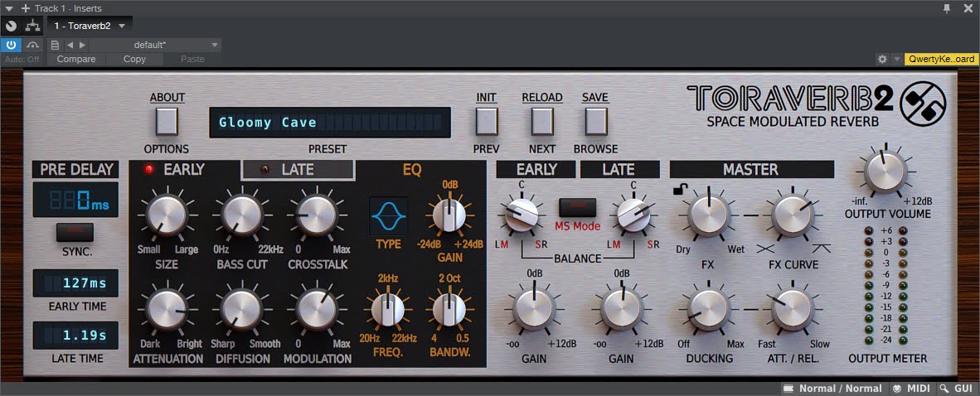The height and width of the screenshot is (396, 980).
Task: Click the DIFFUSION knob
Action: tap(242, 310)
